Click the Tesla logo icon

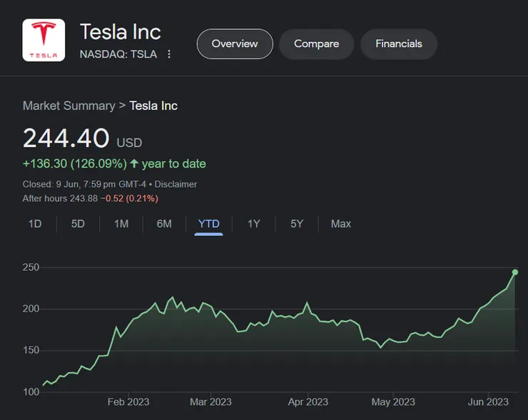(44, 41)
